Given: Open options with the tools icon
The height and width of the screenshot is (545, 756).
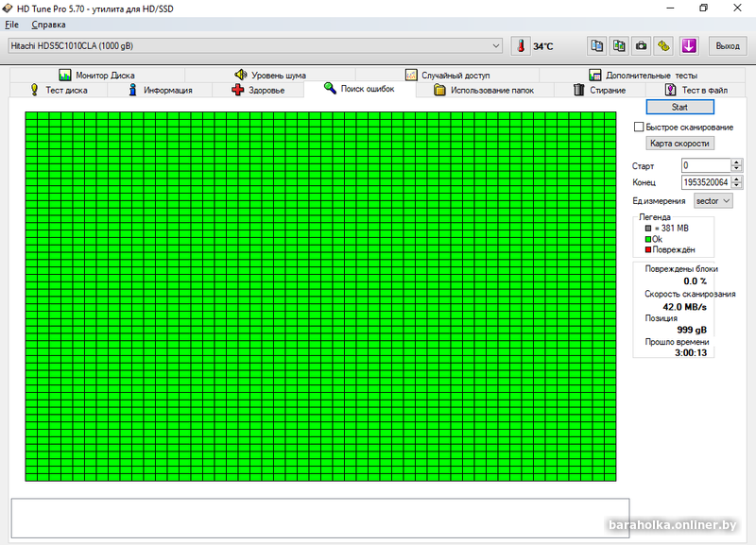Looking at the screenshot, I should 664,45.
